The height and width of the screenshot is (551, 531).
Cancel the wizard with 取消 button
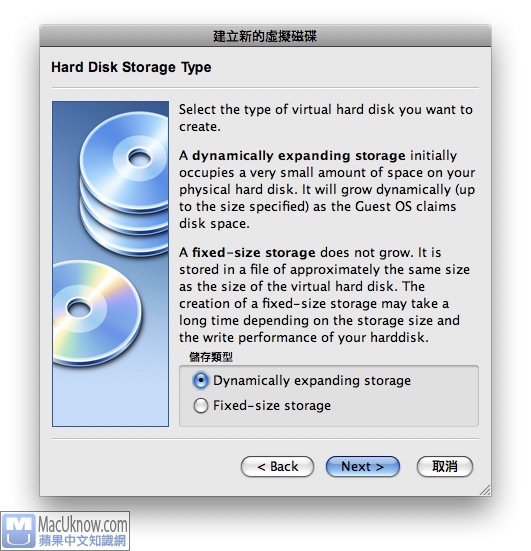[445, 467]
